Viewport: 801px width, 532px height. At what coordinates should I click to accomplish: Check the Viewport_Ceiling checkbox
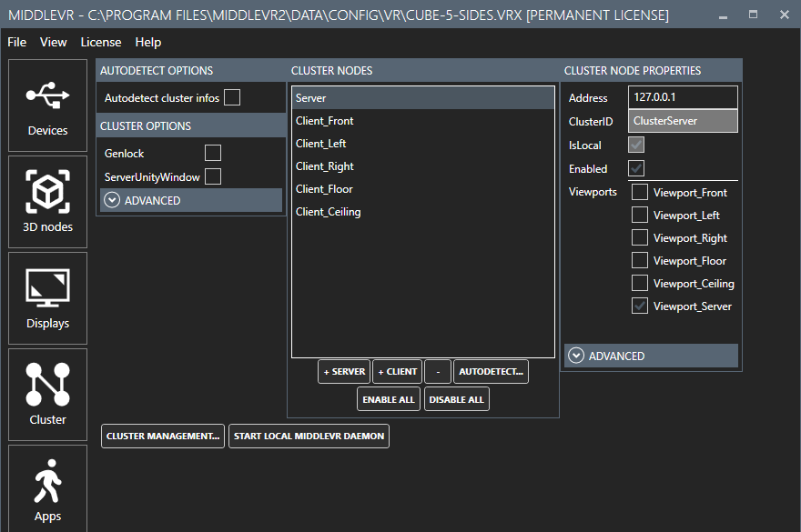pos(640,283)
